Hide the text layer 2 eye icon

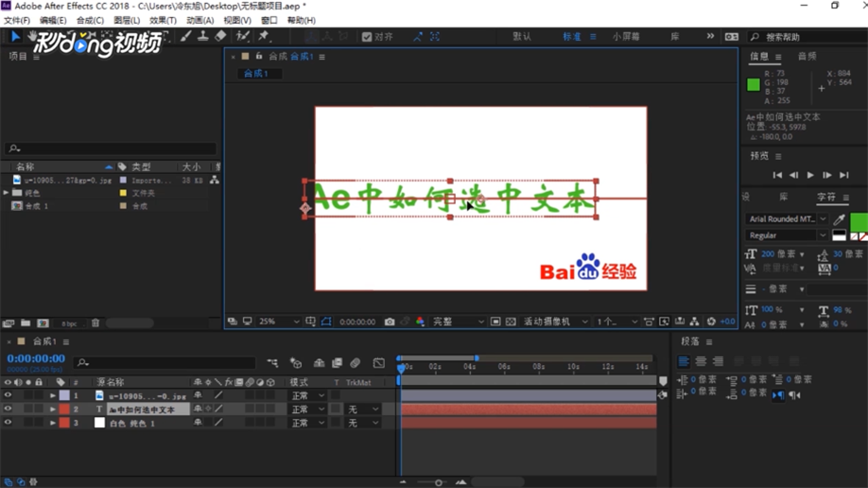(8, 409)
